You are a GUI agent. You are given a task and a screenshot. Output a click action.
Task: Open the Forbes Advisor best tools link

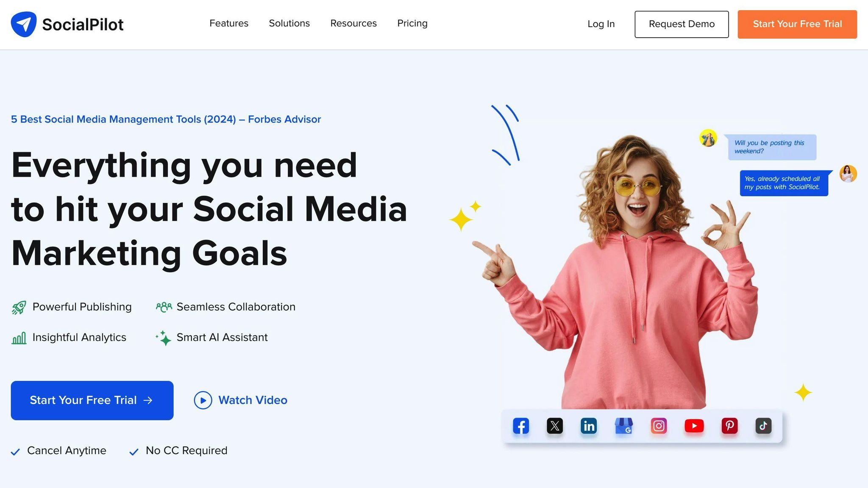[166, 119]
